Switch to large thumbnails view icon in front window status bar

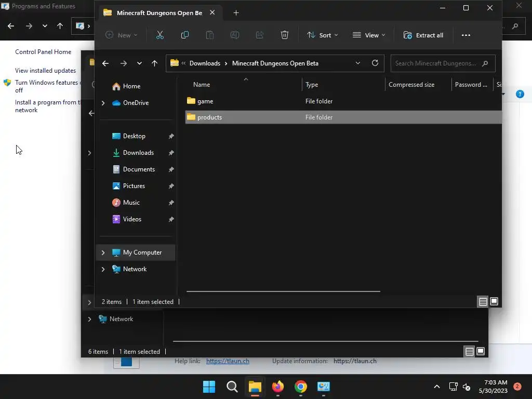494,301
